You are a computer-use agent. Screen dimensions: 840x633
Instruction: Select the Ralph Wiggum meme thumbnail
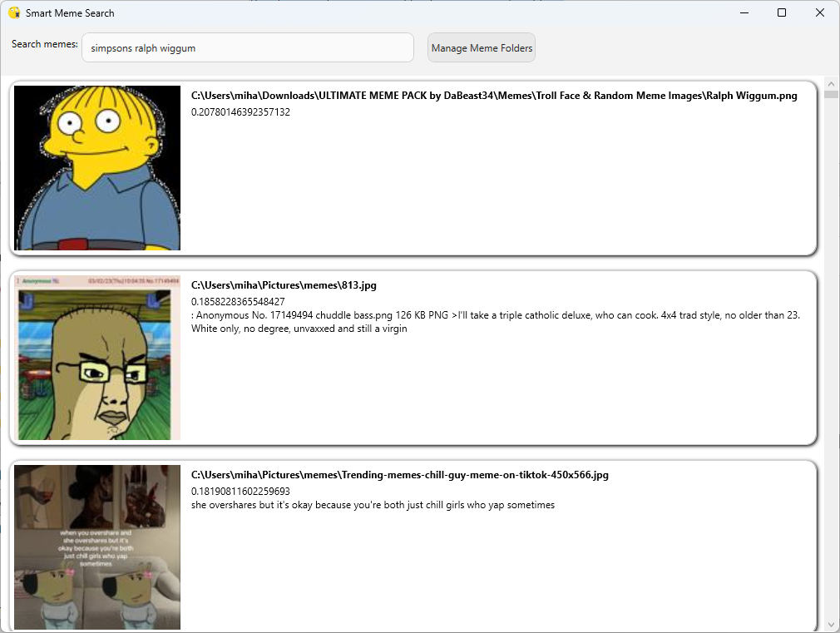coord(97,167)
